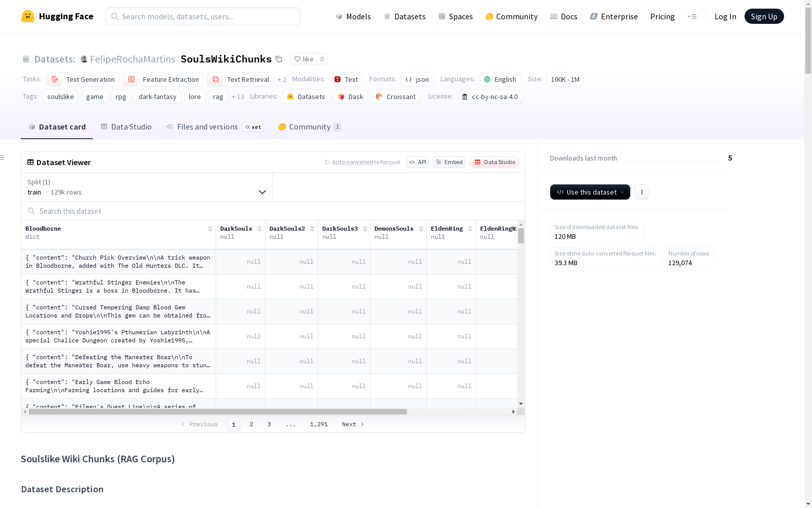Click the soulslike tag
The height and width of the screenshot is (508, 812).
click(x=60, y=97)
